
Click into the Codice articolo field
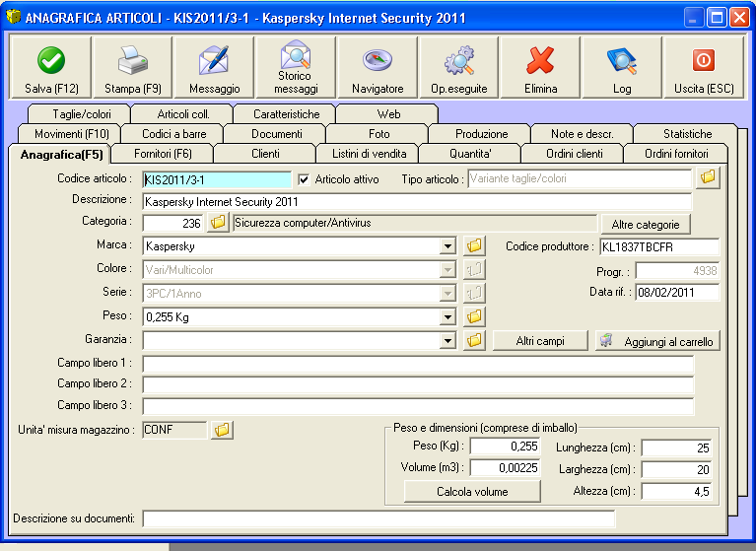(x=217, y=179)
